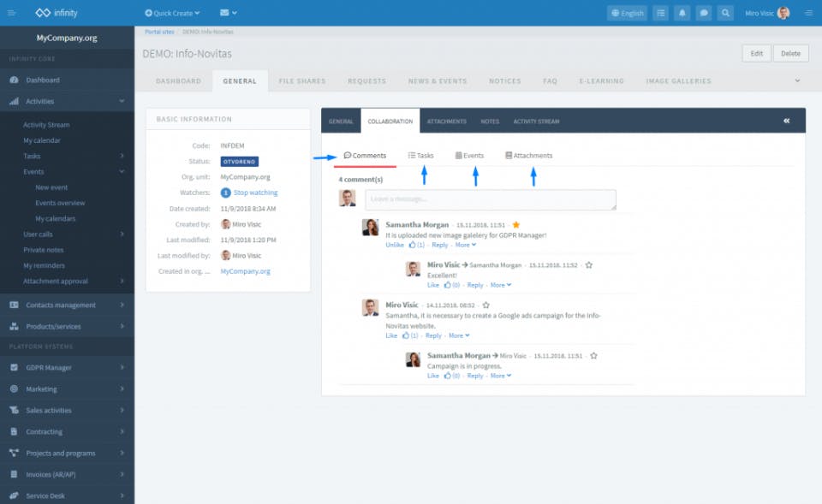Open Activity Stream in sidebar
822x504 pixels.
click(x=46, y=125)
